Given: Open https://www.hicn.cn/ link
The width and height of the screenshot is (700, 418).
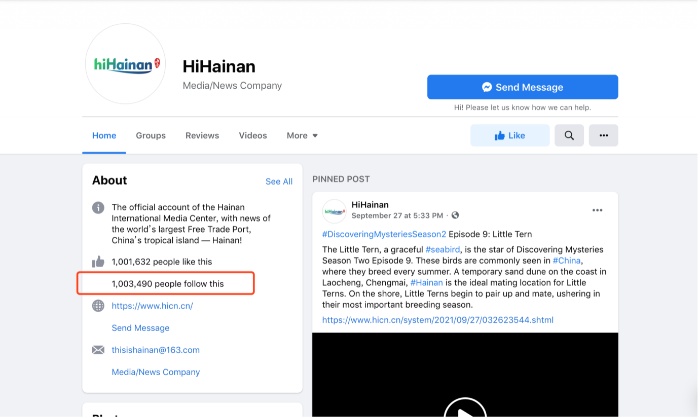Looking at the screenshot, I should tap(152, 306).
